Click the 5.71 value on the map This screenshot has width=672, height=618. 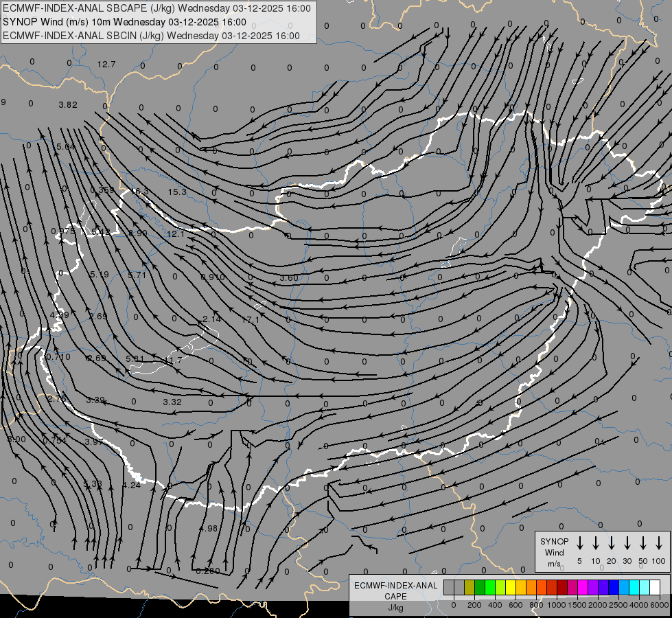pyautogui.click(x=137, y=275)
